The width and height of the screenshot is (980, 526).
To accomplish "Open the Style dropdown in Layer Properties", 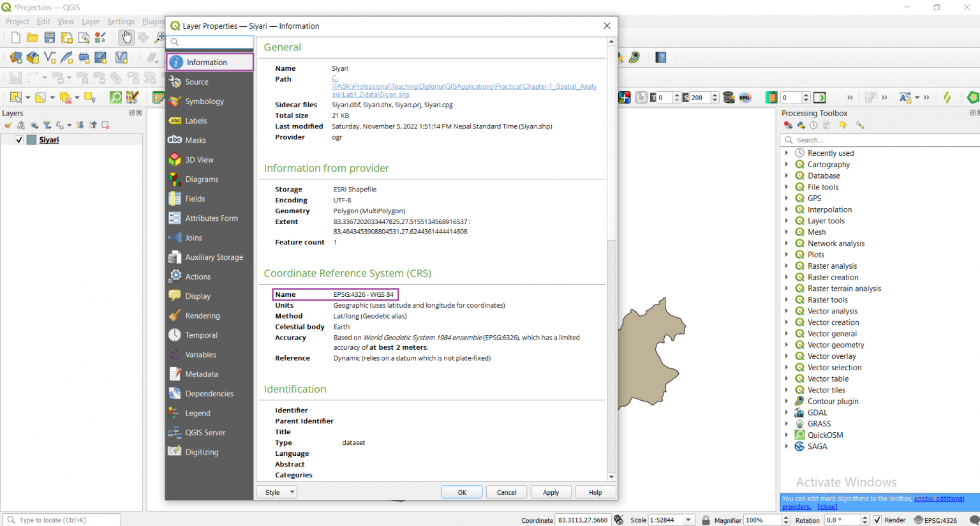I will (276, 492).
